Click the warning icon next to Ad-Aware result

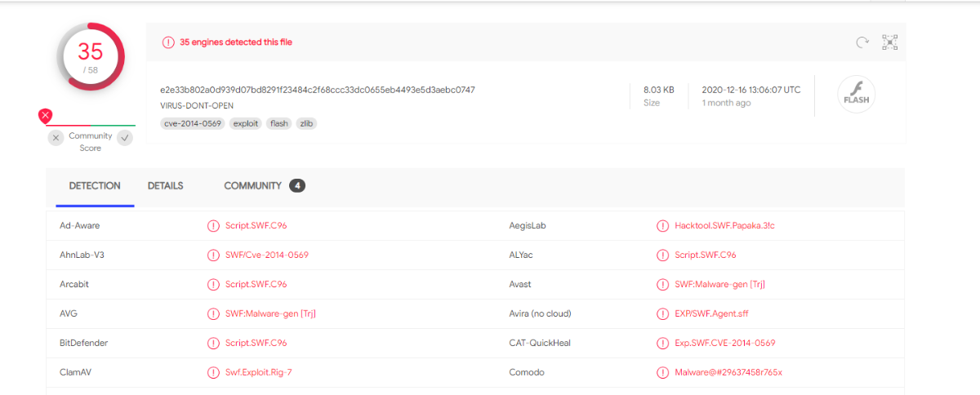(213, 225)
